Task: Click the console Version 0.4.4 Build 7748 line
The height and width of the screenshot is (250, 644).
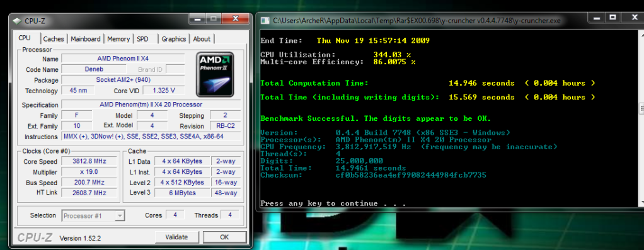Action: point(385,133)
